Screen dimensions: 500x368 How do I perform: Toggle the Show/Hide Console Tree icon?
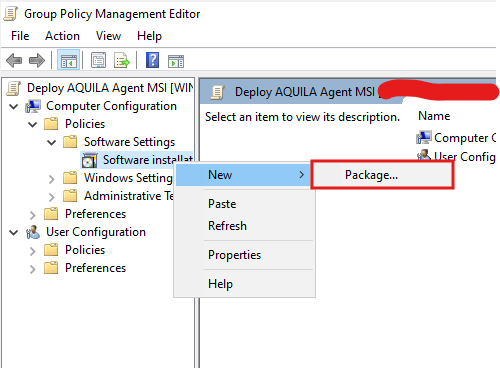click(x=69, y=61)
